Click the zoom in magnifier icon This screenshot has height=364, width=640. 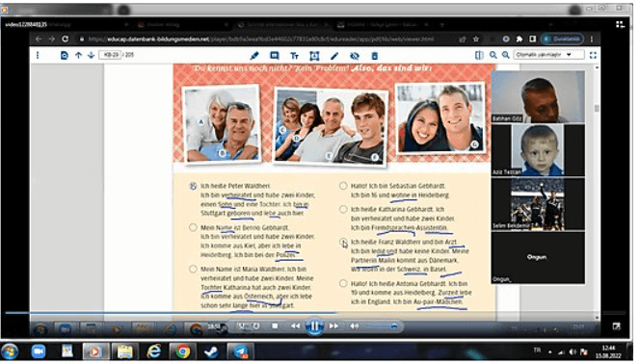click(506, 55)
